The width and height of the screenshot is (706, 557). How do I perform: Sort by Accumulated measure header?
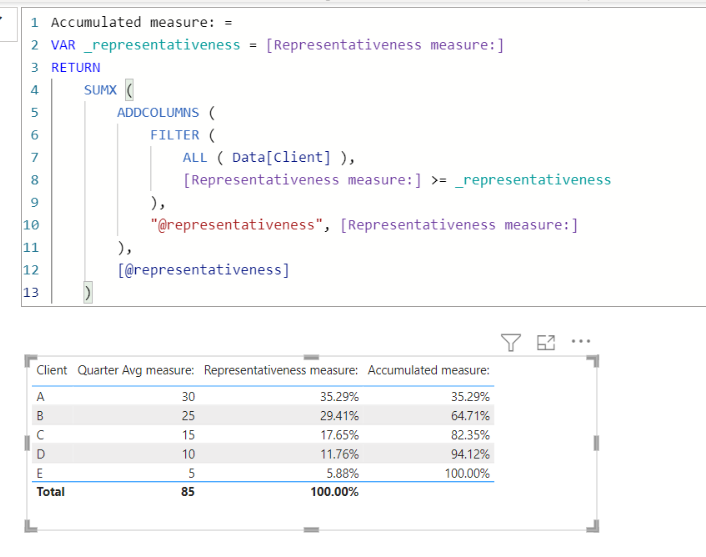pos(429,370)
